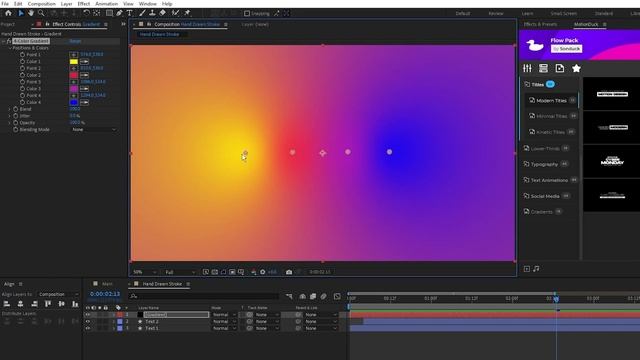Open the Animation menu

click(x=107, y=4)
